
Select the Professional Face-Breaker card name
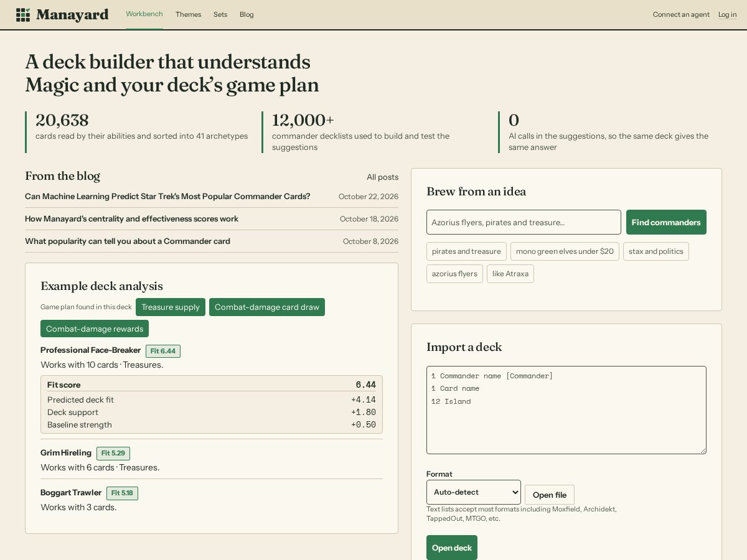91,350
